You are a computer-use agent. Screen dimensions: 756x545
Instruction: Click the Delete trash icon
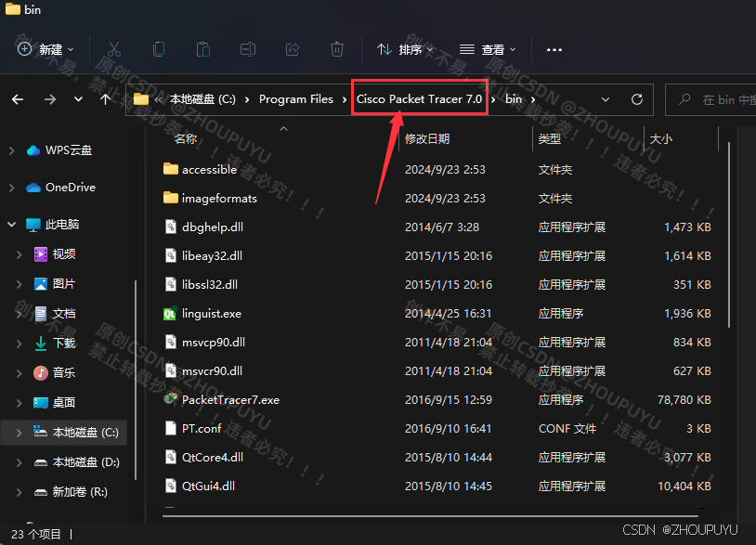[337, 49]
